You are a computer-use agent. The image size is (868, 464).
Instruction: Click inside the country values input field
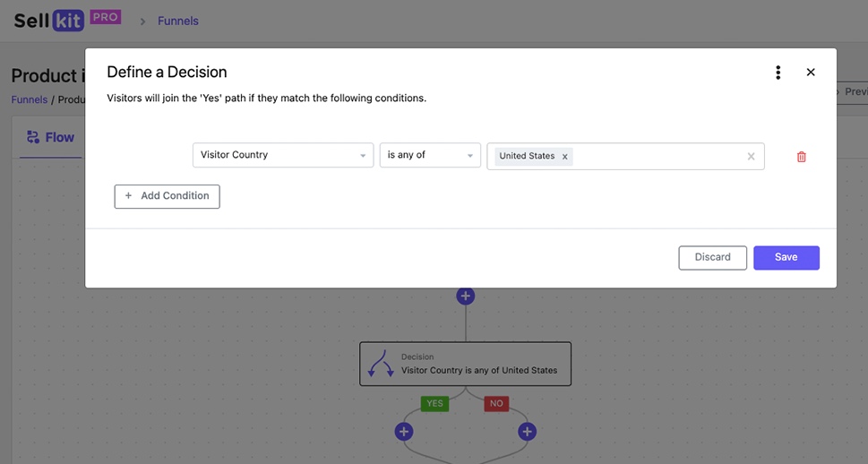tap(658, 156)
